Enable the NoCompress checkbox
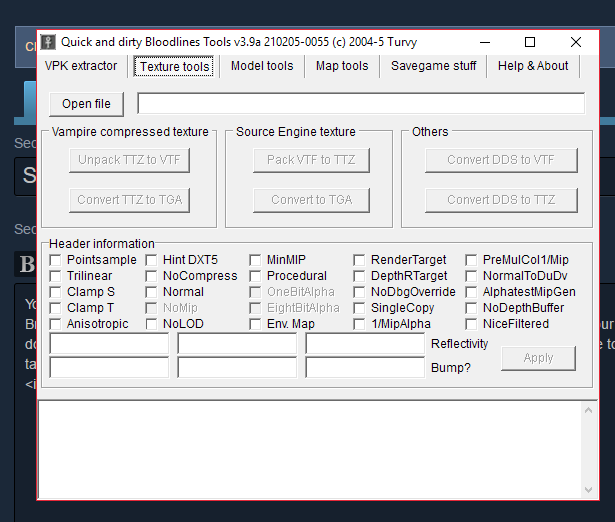The height and width of the screenshot is (522, 615). (151, 276)
